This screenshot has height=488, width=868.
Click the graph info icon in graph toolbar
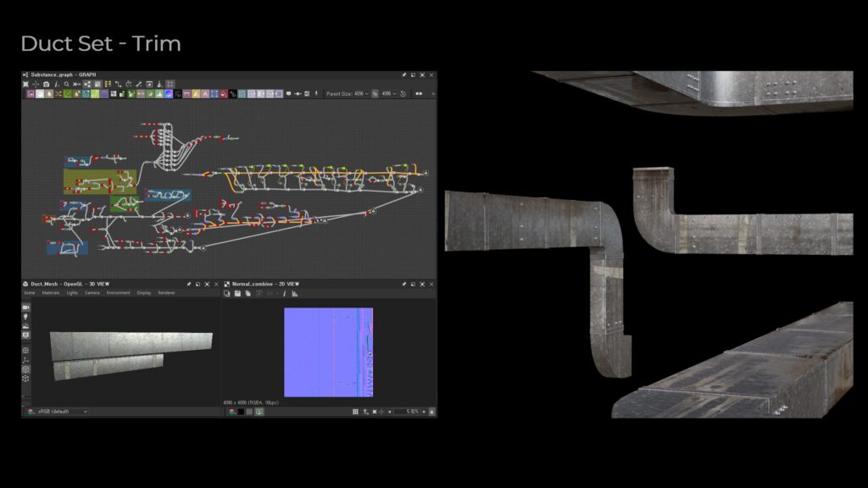tap(56, 84)
